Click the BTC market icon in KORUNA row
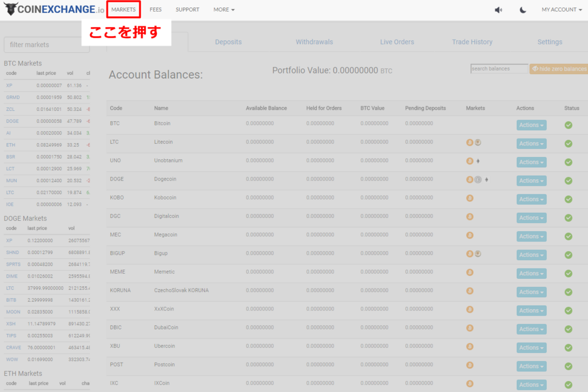The width and height of the screenshot is (588, 392). click(x=470, y=291)
